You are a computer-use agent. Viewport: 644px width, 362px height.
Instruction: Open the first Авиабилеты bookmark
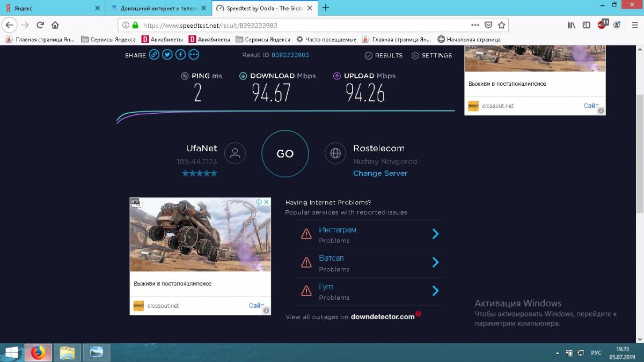[163, 39]
